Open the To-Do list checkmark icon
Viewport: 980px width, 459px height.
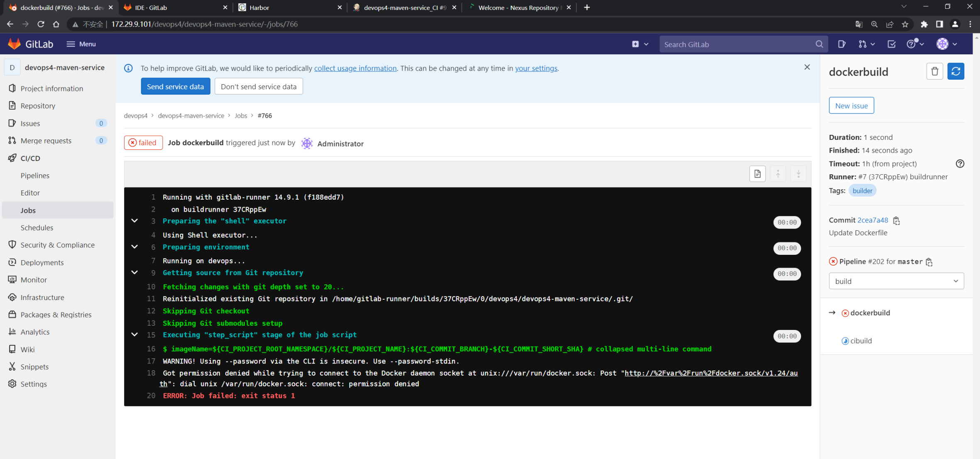coord(891,44)
